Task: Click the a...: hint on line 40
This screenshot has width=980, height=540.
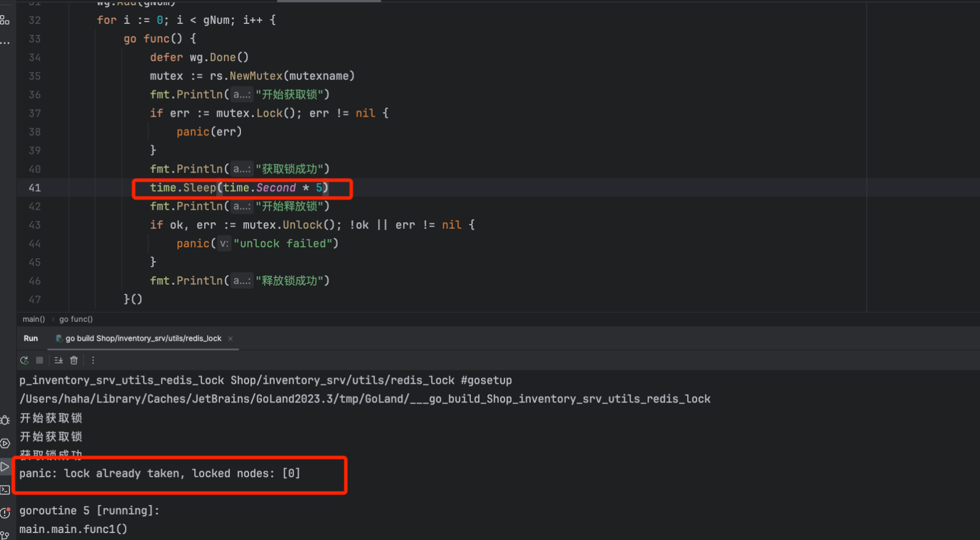Action: tap(242, 169)
